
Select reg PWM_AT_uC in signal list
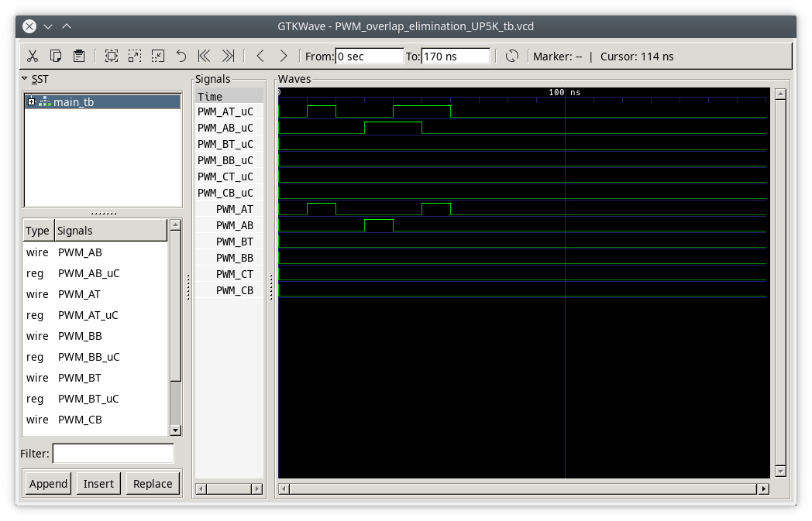96,315
